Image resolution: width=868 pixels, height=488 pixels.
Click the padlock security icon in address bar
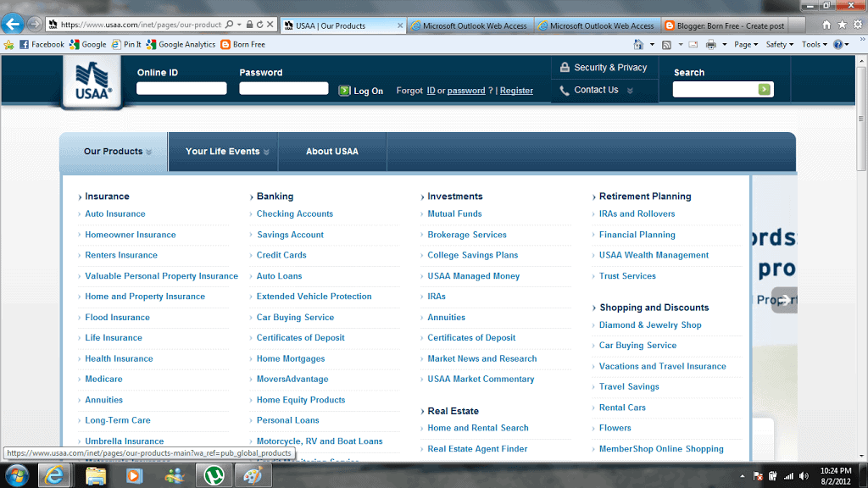248,25
